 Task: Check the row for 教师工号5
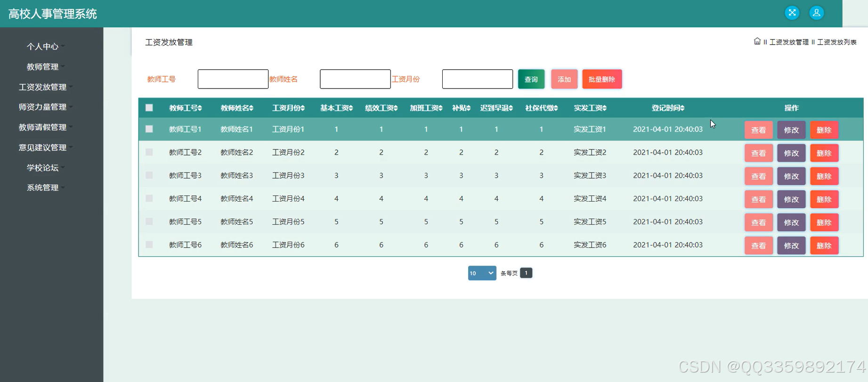(x=149, y=221)
